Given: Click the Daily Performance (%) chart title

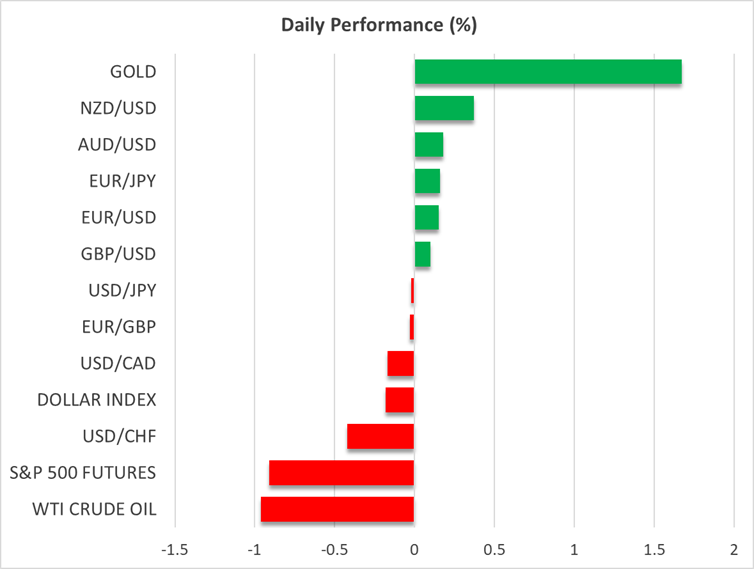Looking at the screenshot, I should (377, 22).
